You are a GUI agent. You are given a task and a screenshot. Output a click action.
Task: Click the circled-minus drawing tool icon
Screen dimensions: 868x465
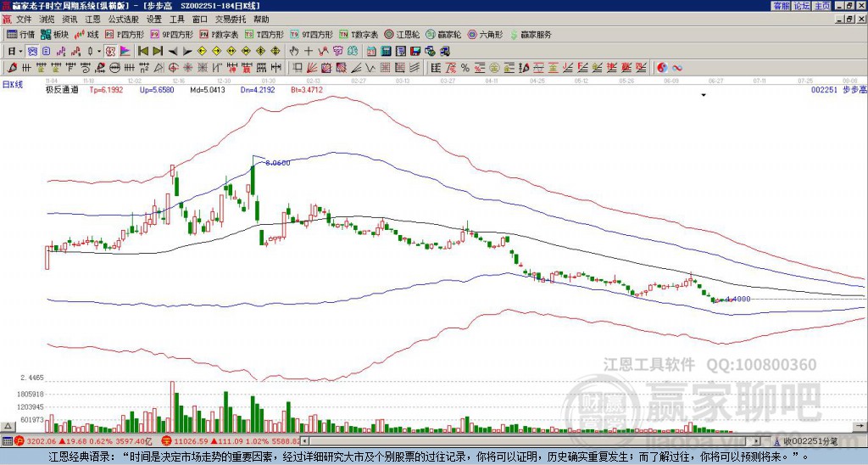coord(114,68)
